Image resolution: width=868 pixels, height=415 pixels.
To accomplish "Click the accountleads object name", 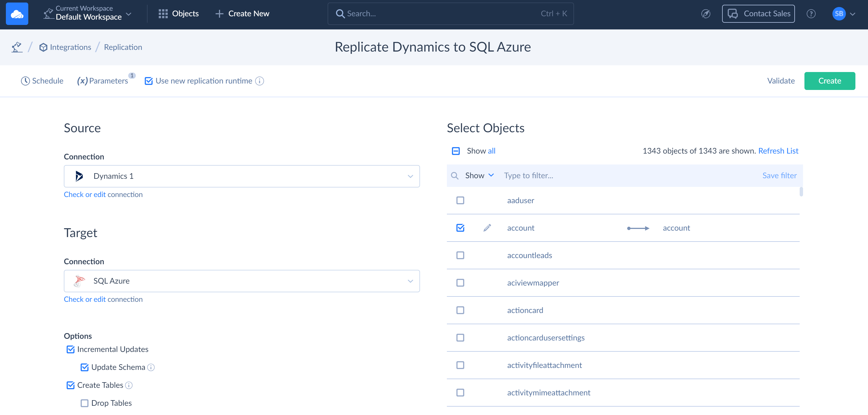I will click(529, 256).
